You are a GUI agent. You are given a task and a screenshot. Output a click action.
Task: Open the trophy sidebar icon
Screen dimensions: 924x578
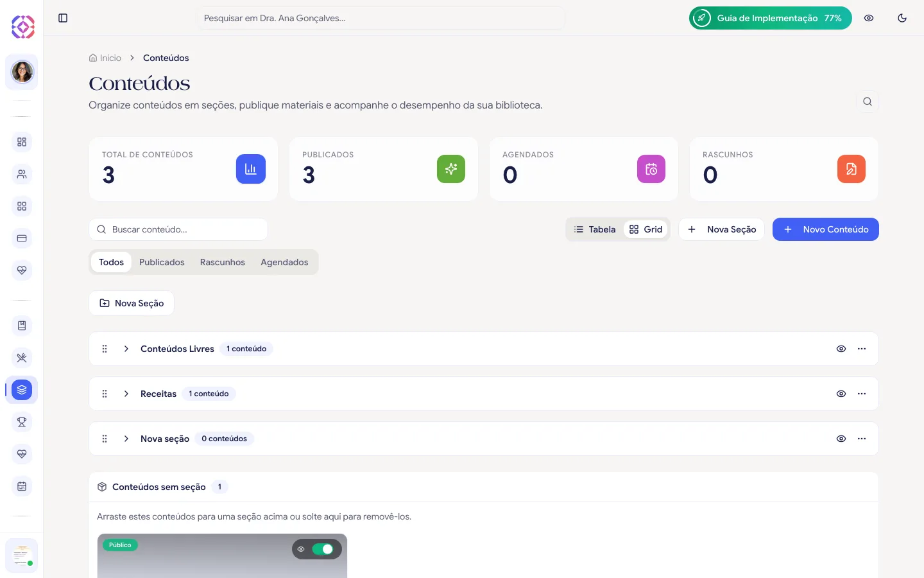pyautogui.click(x=22, y=422)
